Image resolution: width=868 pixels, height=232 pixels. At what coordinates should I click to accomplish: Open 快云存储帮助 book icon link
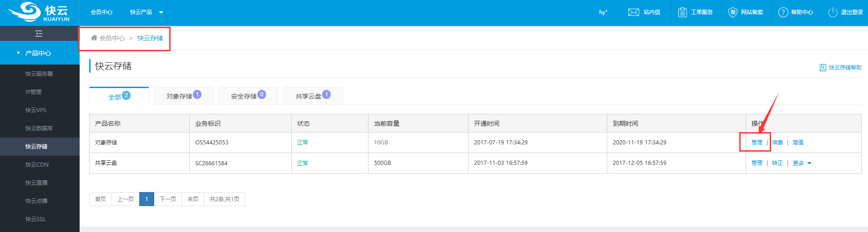[823, 68]
